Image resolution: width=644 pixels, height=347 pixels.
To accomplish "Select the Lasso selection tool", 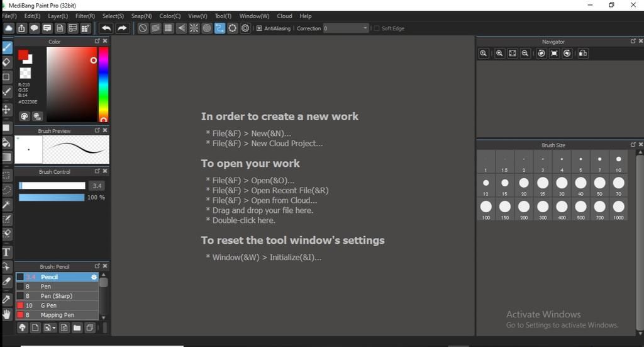I will click(x=6, y=190).
